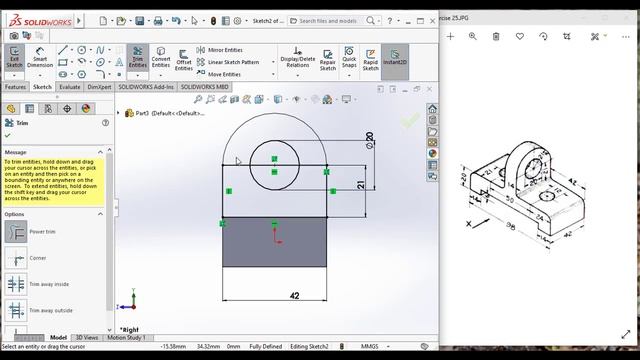Open Linear Sketch Pattern dropdown arrow

pyautogui.click(x=273, y=62)
